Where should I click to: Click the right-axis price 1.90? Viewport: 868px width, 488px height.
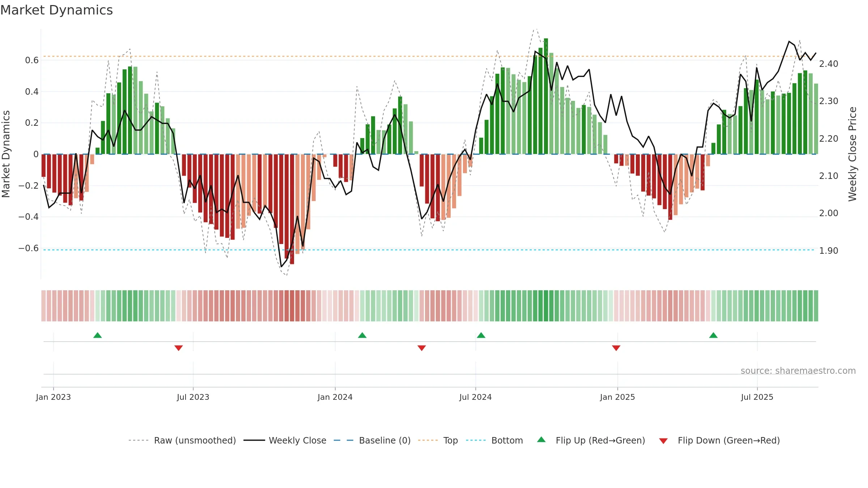829,251
